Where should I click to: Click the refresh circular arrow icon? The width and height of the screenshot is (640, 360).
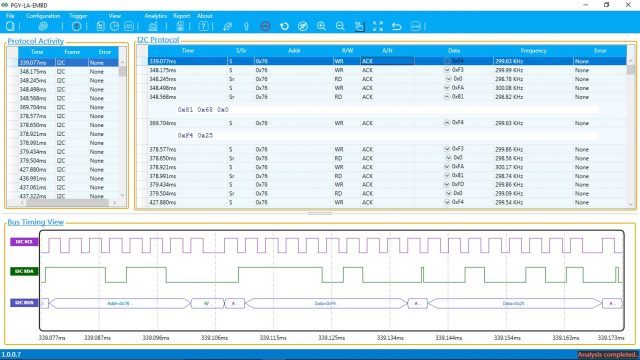(x=284, y=27)
